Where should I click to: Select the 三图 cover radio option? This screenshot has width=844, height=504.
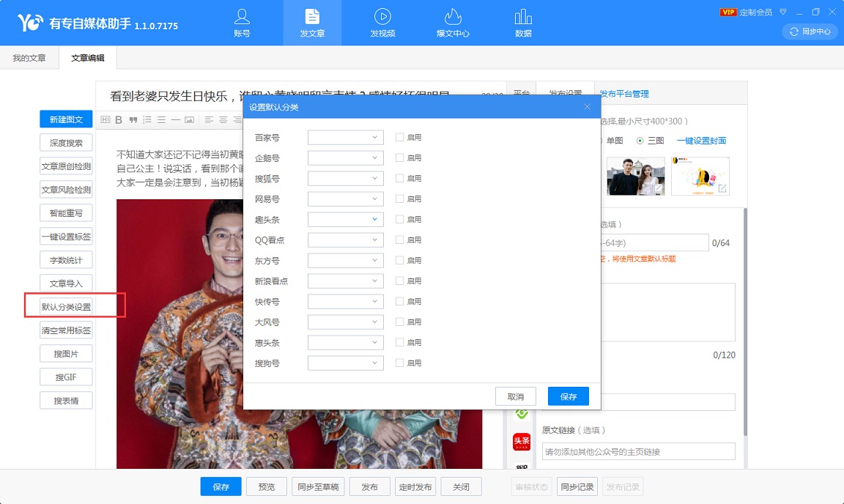(x=640, y=141)
